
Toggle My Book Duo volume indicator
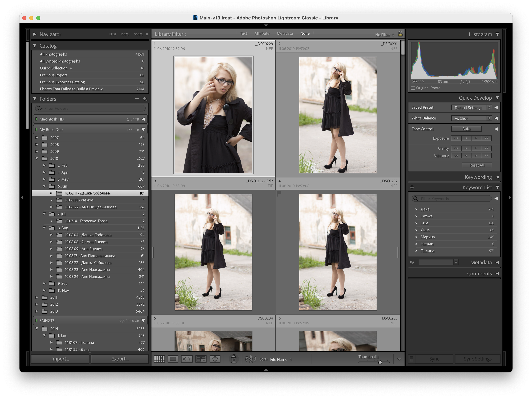(36, 130)
